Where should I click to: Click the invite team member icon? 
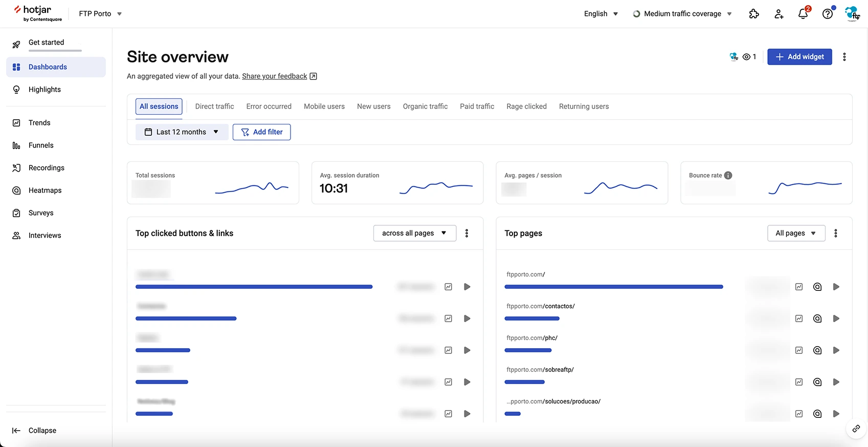[778, 14]
